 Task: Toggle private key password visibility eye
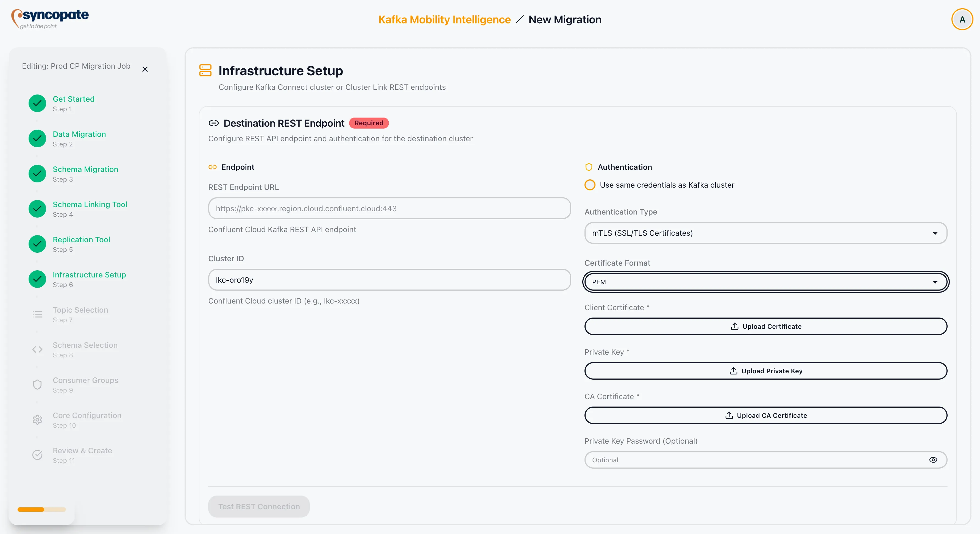pos(933,460)
